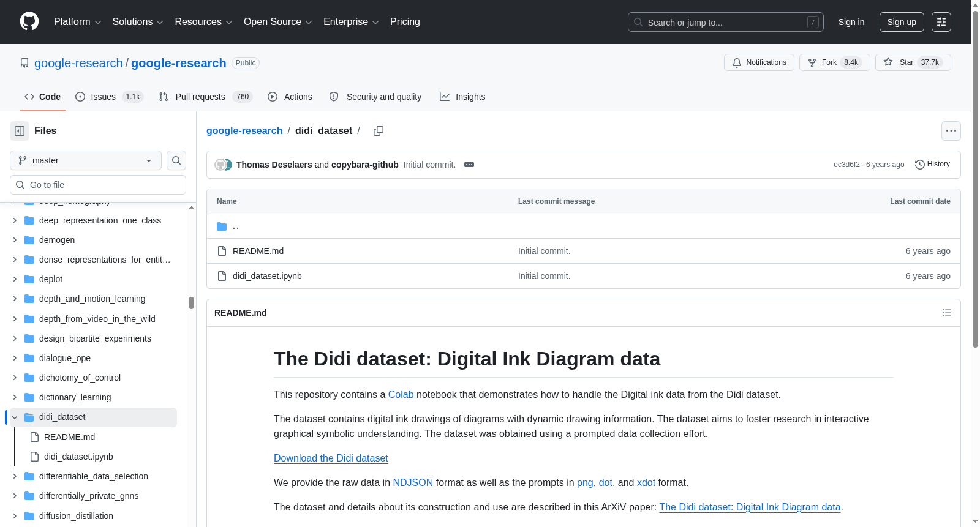This screenshot has width=980, height=527.
Task: Go to GitHub homepage via Octocat logo
Action: 29,22
